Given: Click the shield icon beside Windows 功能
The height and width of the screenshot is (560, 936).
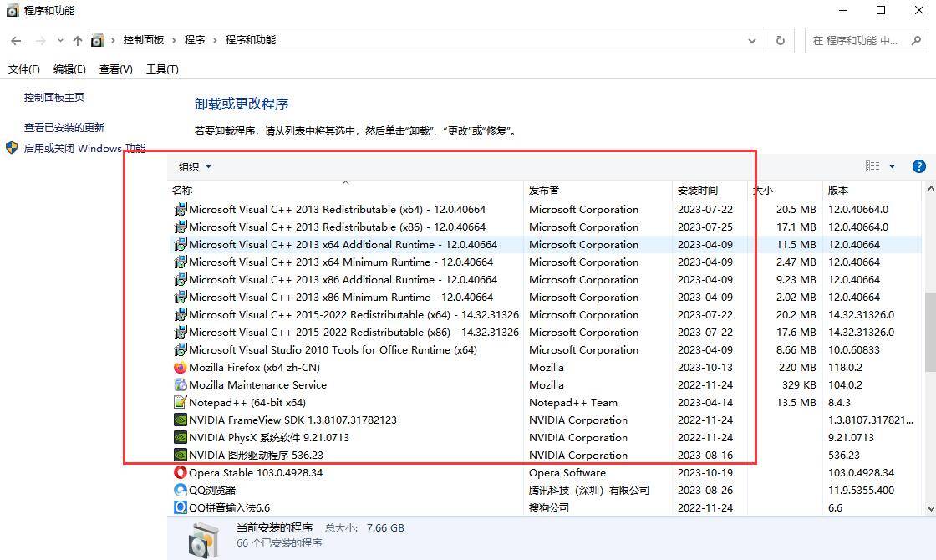Looking at the screenshot, I should pyautogui.click(x=12, y=148).
